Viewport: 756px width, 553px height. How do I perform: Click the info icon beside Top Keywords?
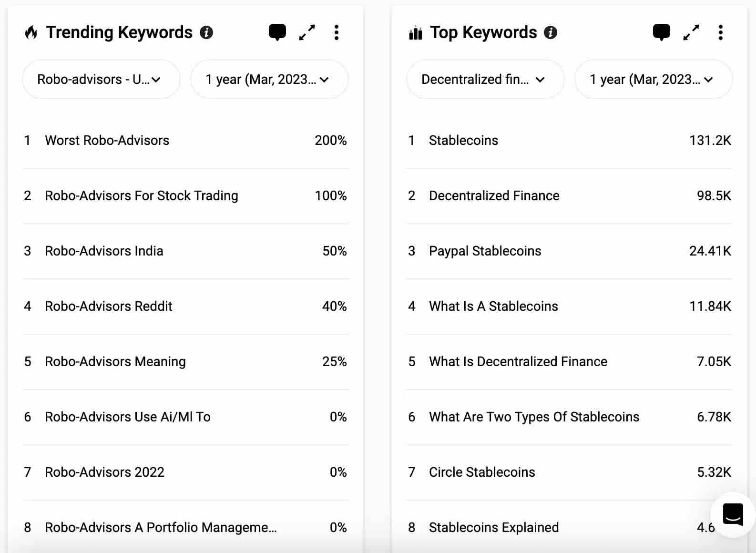click(551, 32)
